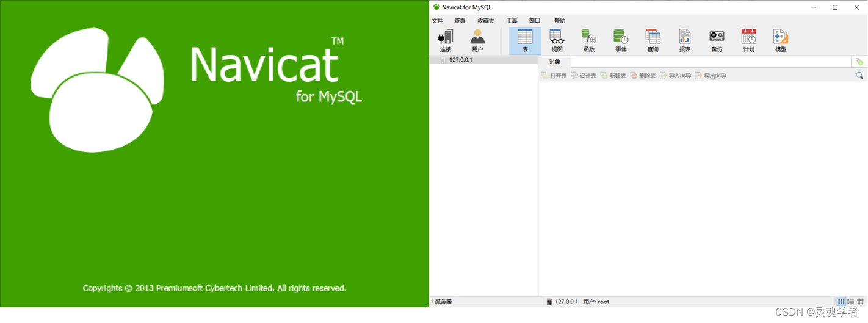Close the Navicat for MySQL window

click(856, 7)
